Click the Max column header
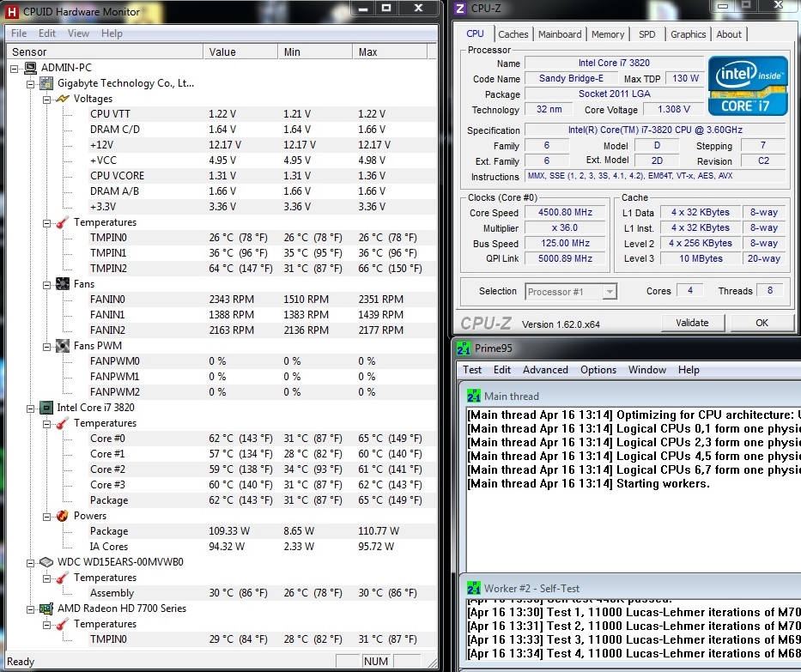The height and width of the screenshot is (672, 801). 389,52
